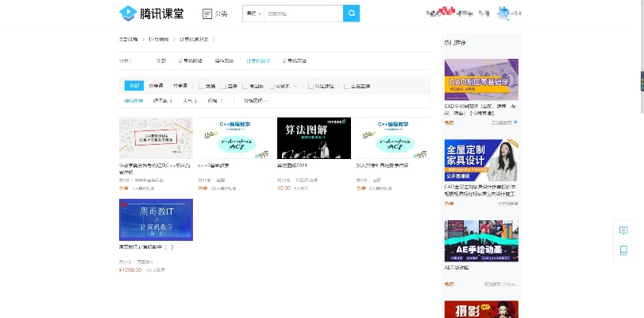Click the 好评率 sort arrow

pyautogui.click(x=171, y=101)
